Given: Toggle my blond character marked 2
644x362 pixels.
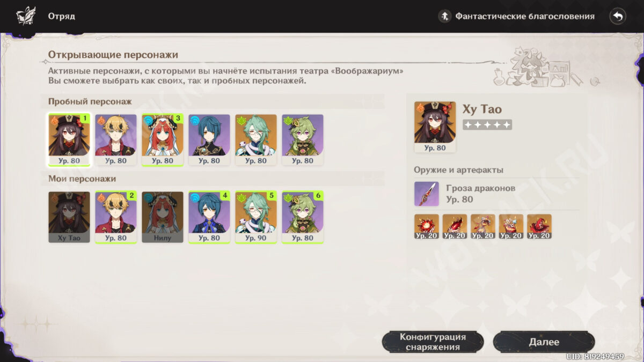Looking at the screenshot, I should [x=116, y=217].
